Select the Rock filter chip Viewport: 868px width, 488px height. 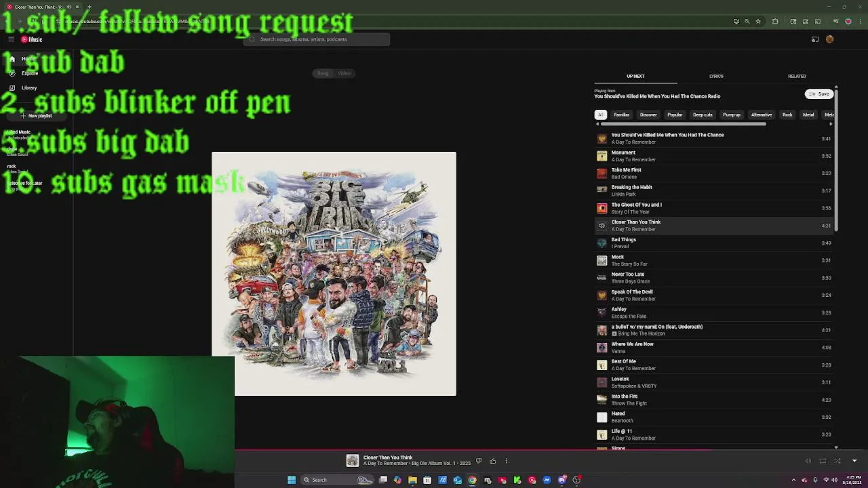[787, 115]
